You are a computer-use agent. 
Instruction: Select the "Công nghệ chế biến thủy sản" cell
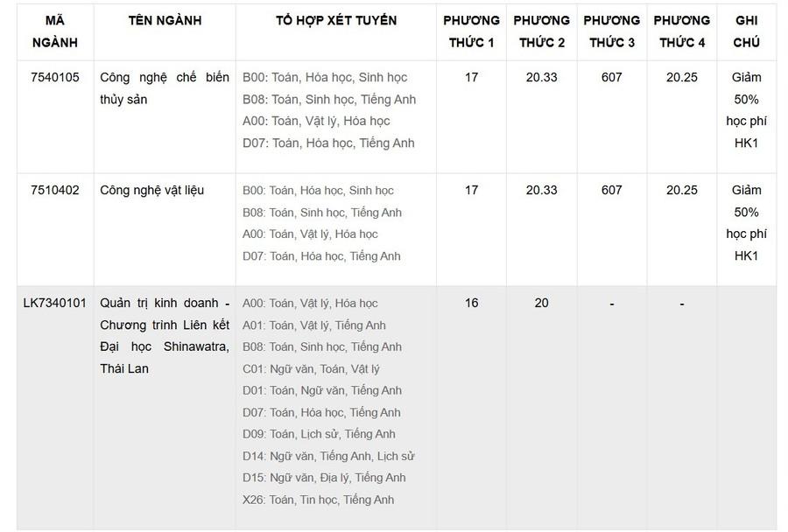[165, 88]
